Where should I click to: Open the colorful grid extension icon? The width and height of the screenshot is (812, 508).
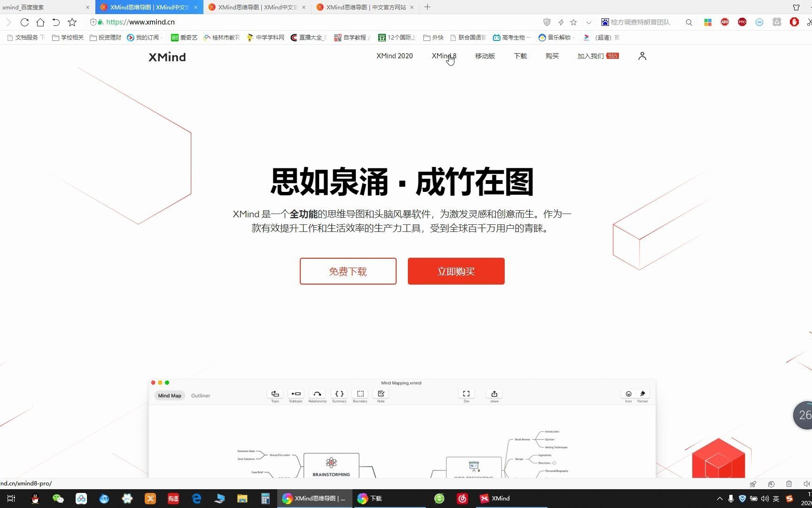click(708, 22)
